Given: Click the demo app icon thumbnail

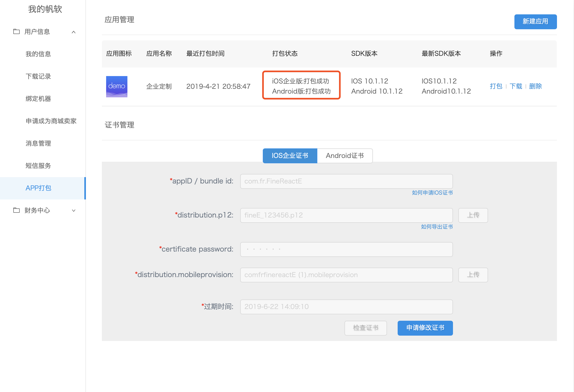Looking at the screenshot, I should 117,86.
